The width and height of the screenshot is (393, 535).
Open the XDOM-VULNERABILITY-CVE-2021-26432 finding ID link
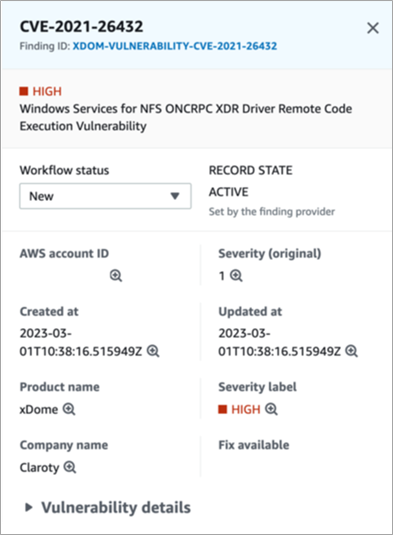click(x=175, y=46)
